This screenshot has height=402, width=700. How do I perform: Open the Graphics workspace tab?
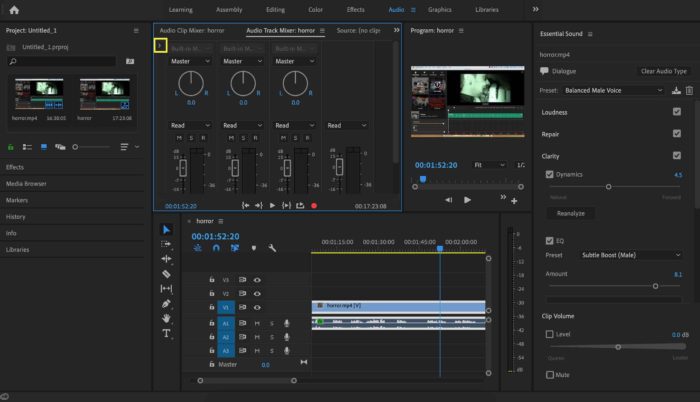click(x=440, y=9)
